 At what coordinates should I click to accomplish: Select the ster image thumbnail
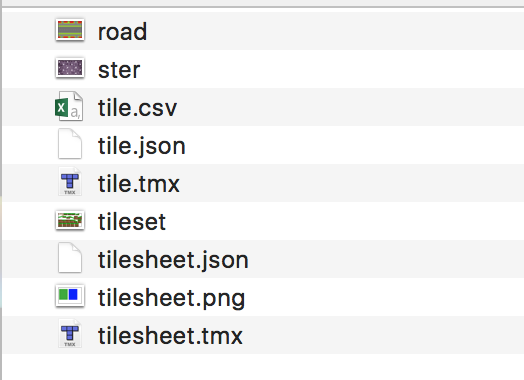click(70, 68)
